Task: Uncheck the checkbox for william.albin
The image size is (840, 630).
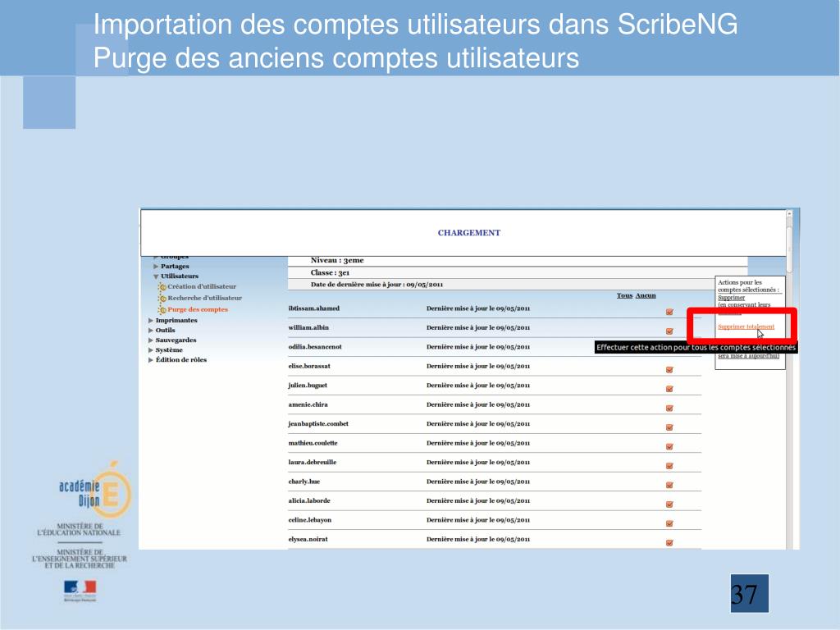Action: (669, 331)
